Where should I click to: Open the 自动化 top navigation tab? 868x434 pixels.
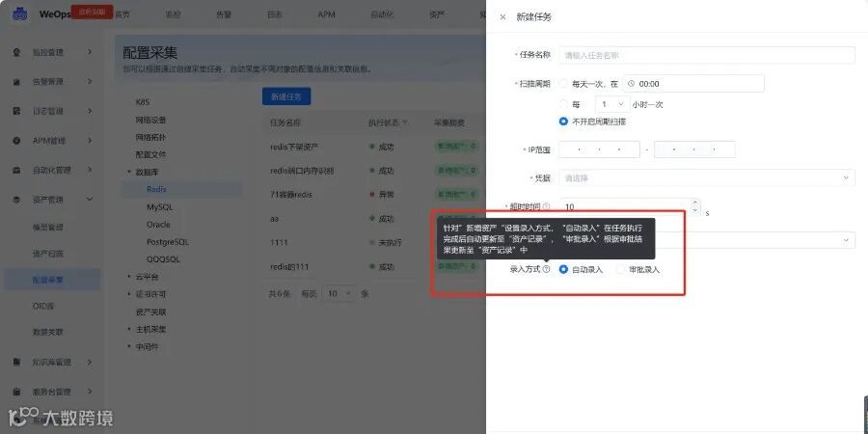pyautogui.click(x=382, y=14)
